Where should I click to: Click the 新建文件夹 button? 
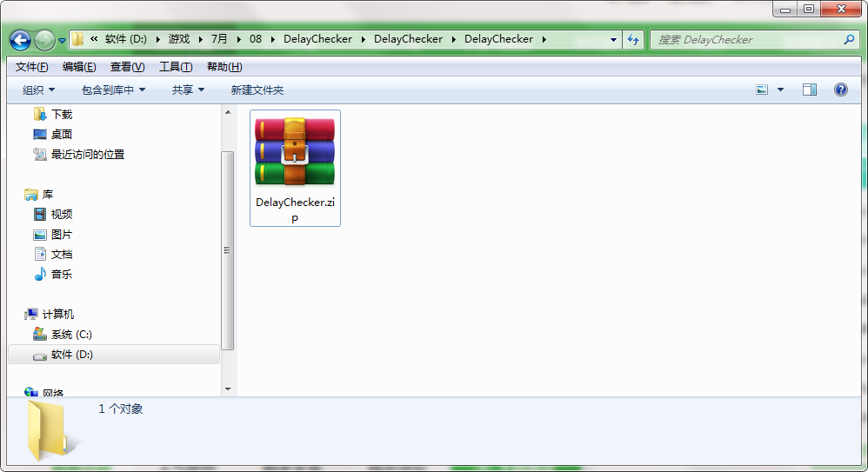pyautogui.click(x=257, y=90)
